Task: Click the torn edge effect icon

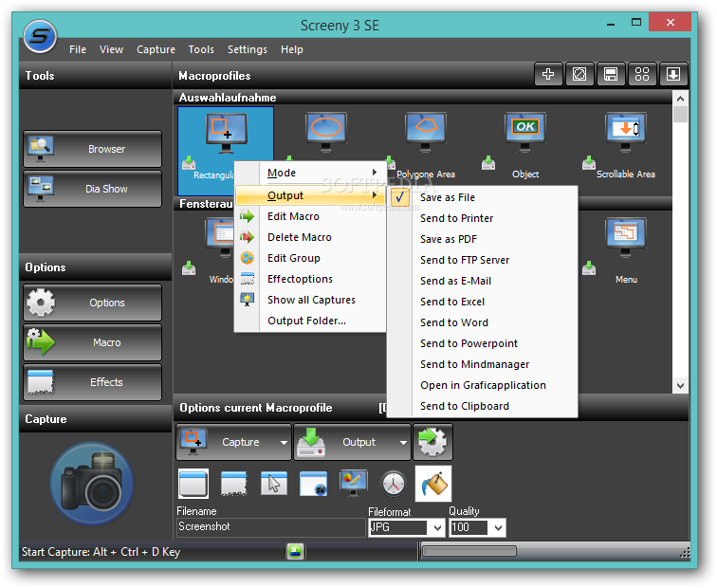Action: pyautogui.click(x=233, y=484)
